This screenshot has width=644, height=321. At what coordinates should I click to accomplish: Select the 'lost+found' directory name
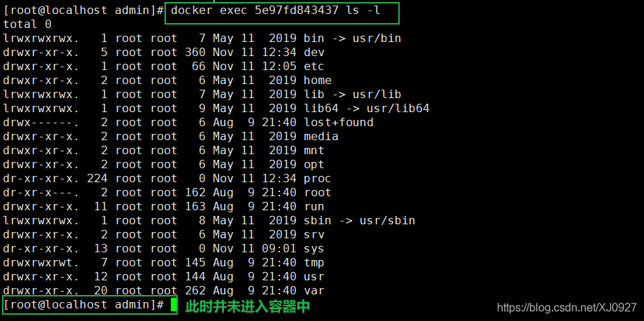[x=338, y=123]
